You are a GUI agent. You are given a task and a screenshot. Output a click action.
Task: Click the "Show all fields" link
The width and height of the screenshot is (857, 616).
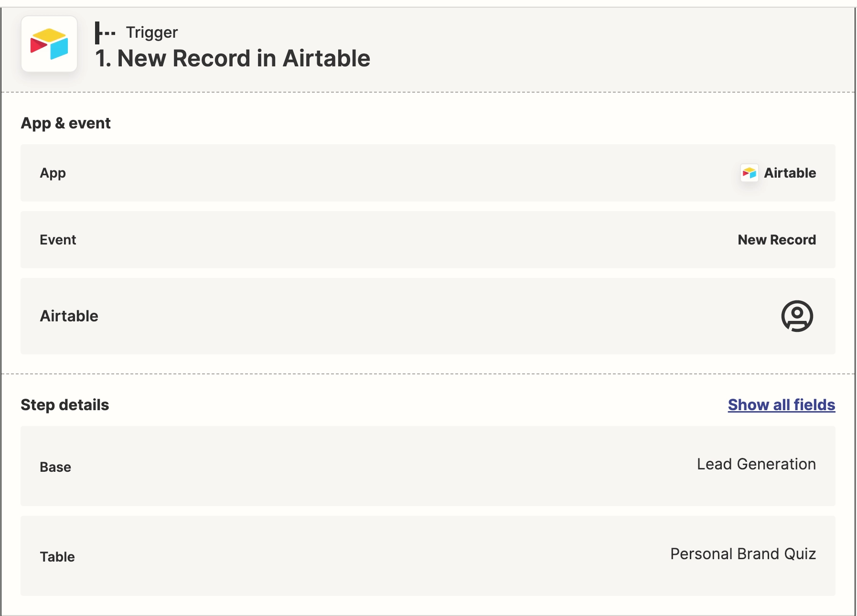point(781,405)
